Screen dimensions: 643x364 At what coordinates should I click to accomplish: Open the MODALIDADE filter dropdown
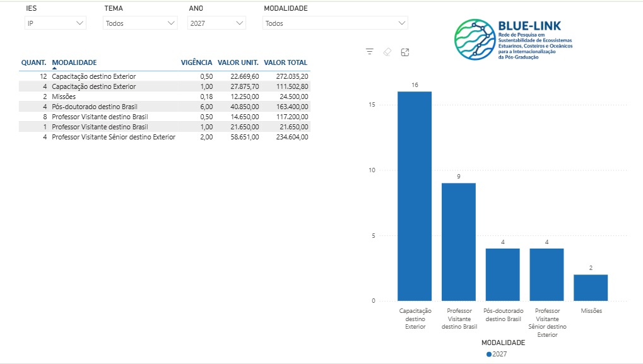335,23
